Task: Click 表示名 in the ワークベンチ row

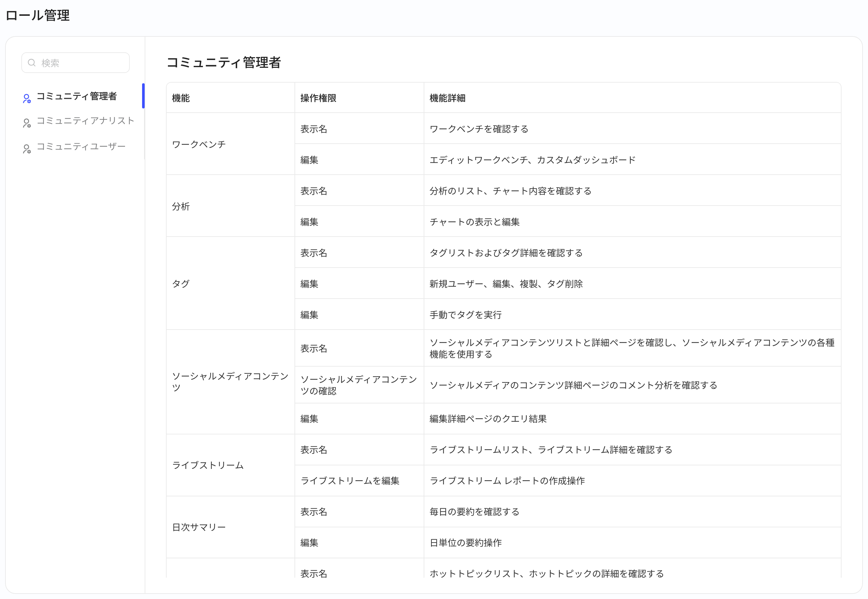Action: tap(314, 129)
